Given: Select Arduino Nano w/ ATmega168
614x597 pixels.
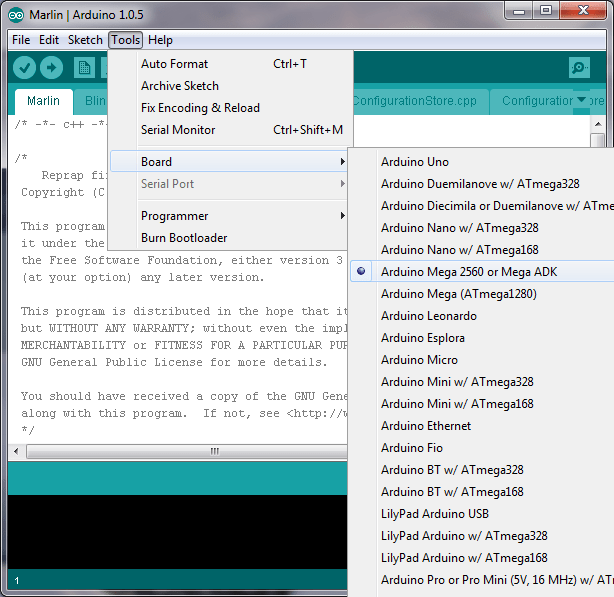Looking at the screenshot, I should coord(482,249).
